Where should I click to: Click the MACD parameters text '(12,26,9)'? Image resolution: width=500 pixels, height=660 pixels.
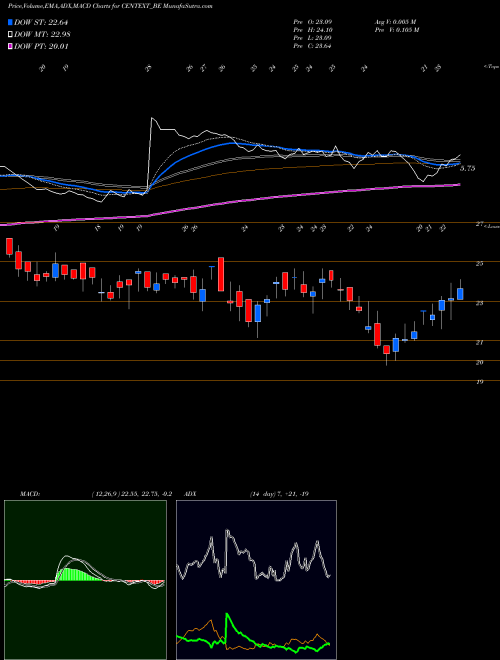click(x=106, y=494)
